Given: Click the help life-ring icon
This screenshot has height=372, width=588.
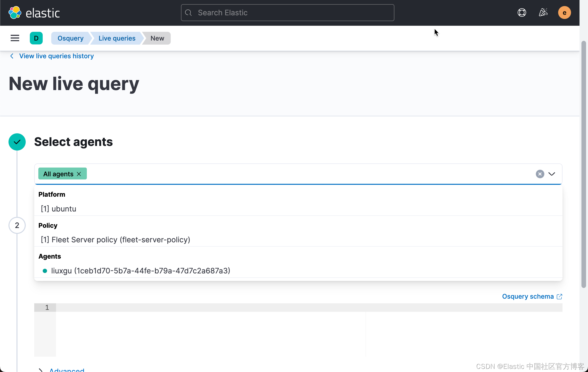Looking at the screenshot, I should 522,12.
